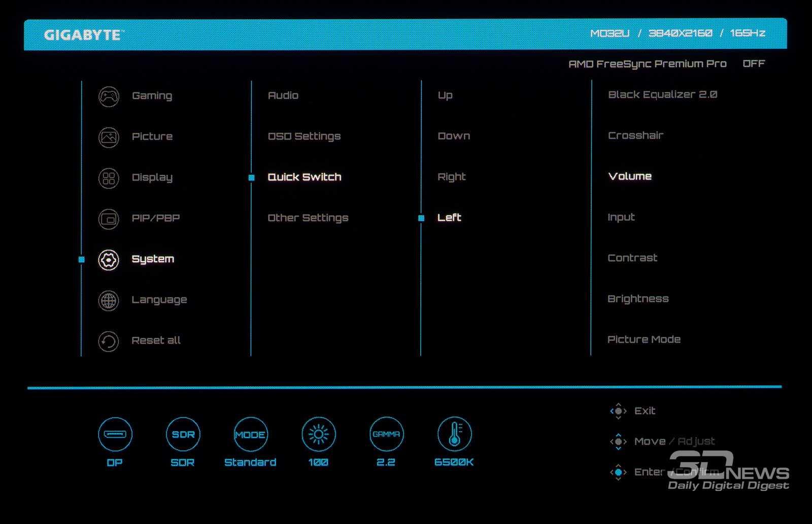This screenshot has width=812, height=524.
Task: Assign Crosshair function
Action: pyautogui.click(x=636, y=135)
